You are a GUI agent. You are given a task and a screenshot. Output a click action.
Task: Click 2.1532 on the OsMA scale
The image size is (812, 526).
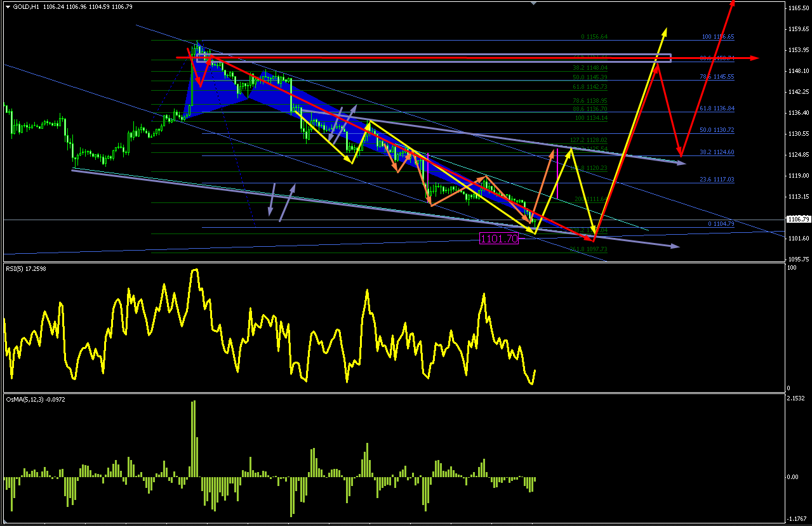tap(796, 398)
